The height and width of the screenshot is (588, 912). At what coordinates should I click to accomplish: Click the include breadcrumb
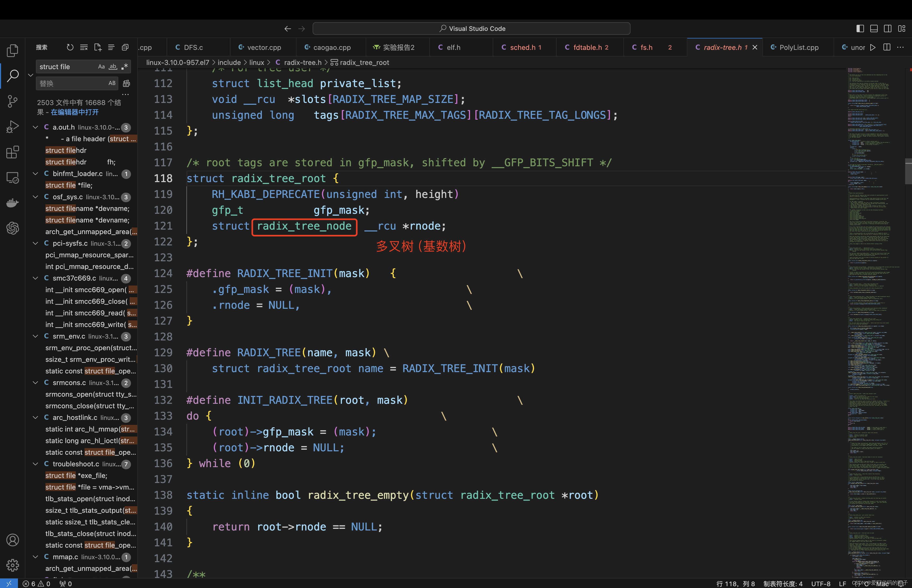coord(229,62)
